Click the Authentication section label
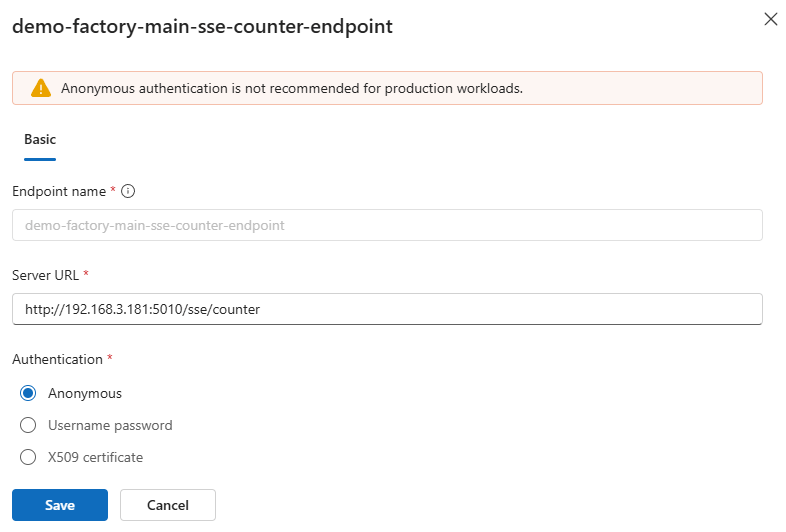This screenshot has height=532, width=786. point(57,359)
